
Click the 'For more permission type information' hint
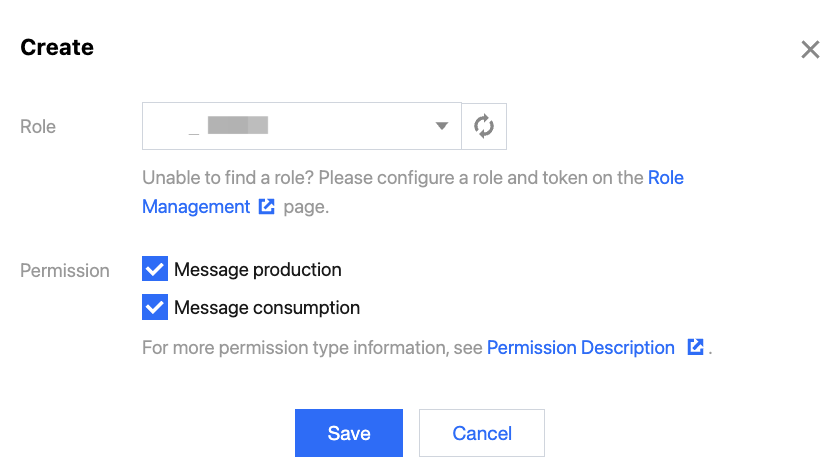point(313,348)
